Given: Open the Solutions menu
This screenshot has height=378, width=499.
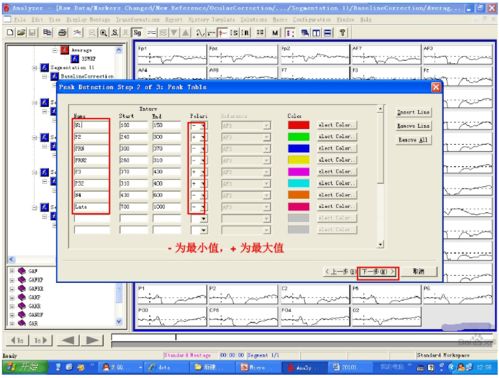Looking at the screenshot, I should [x=254, y=20].
